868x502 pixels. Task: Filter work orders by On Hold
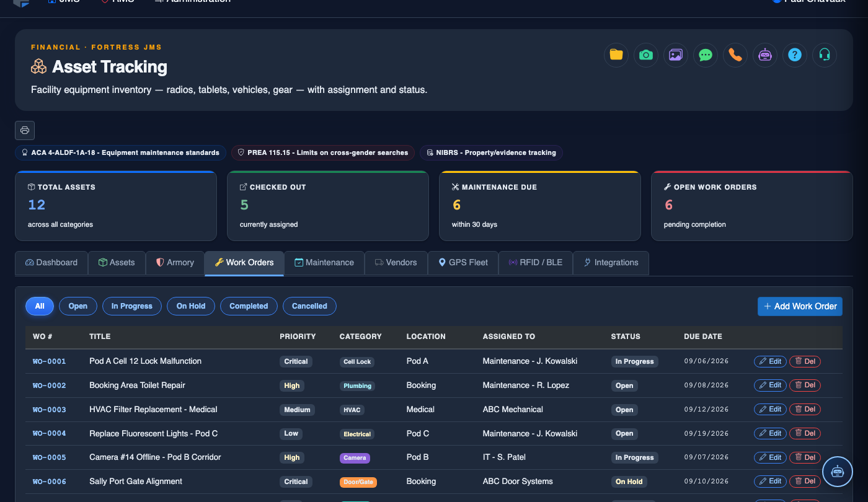[x=191, y=306]
